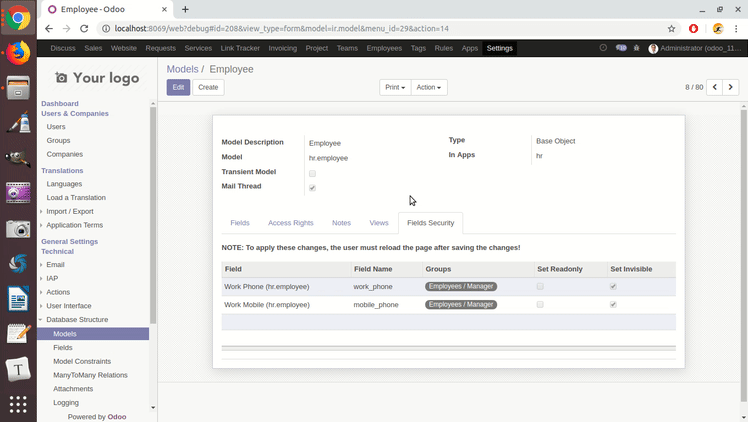The image size is (748, 422).
Task: Open the Employees top menu
Action: click(384, 48)
